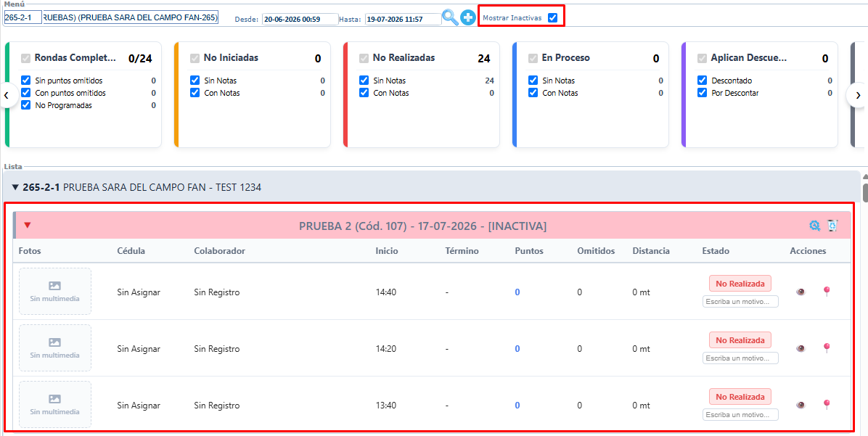Open Sin multimedia placeholder in 14:40 row

55,292
